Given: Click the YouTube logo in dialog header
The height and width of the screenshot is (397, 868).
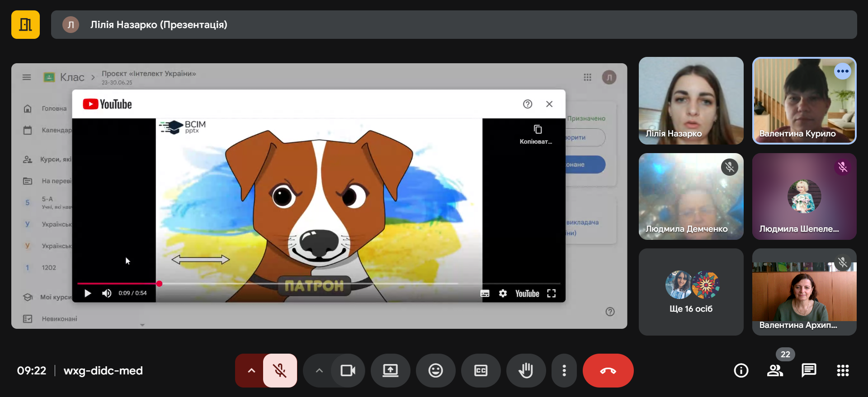Looking at the screenshot, I should [x=107, y=104].
